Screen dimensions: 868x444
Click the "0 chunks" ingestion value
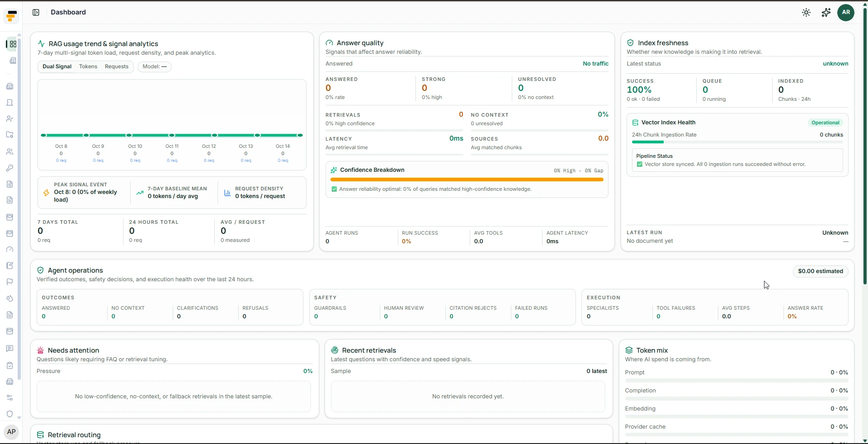tap(831, 135)
